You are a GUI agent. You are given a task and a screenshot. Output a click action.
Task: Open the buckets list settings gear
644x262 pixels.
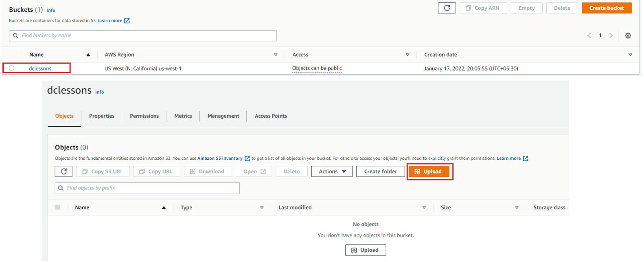coord(628,35)
